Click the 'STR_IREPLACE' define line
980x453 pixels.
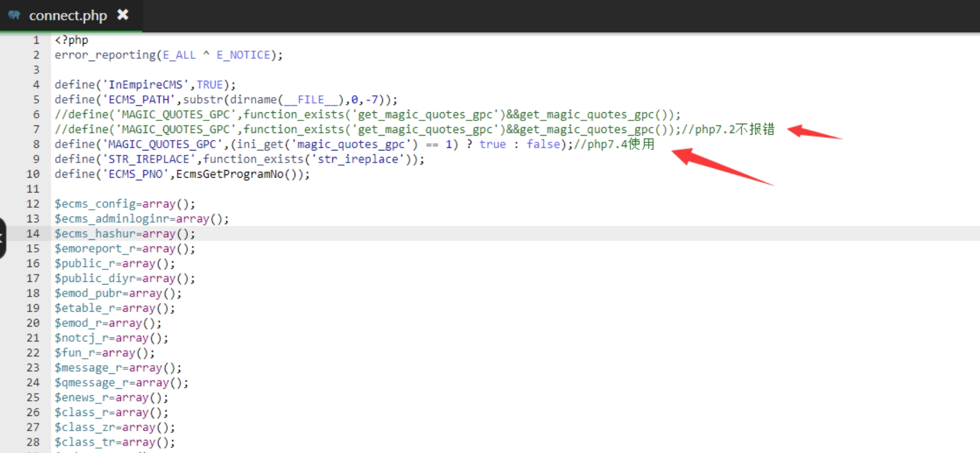coord(239,159)
